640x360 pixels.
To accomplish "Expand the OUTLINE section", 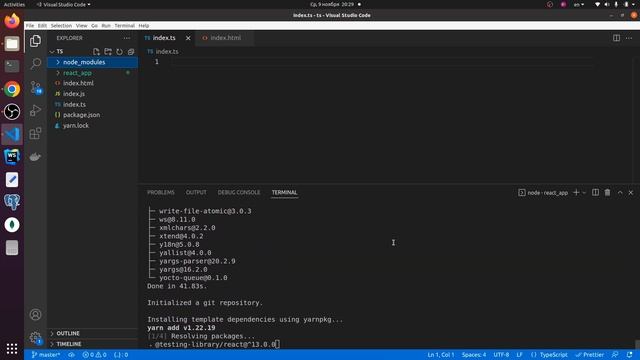I will (x=93, y=333).
